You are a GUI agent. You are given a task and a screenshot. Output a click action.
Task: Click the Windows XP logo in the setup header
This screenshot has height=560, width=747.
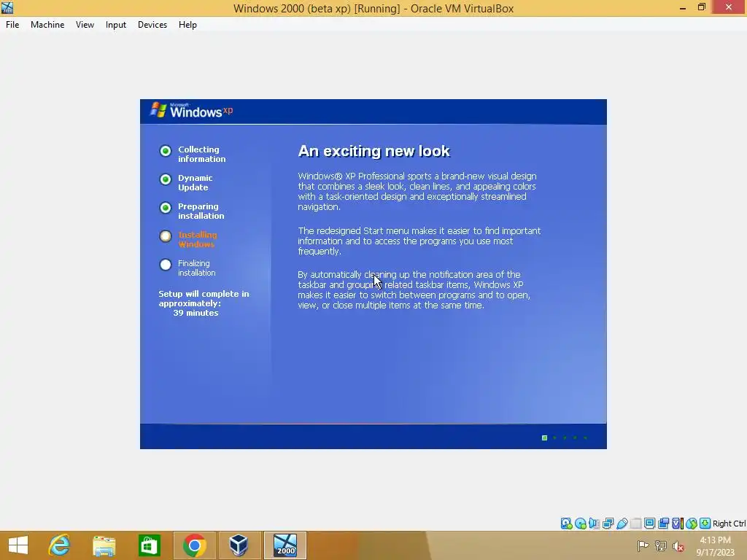[192, 111]
